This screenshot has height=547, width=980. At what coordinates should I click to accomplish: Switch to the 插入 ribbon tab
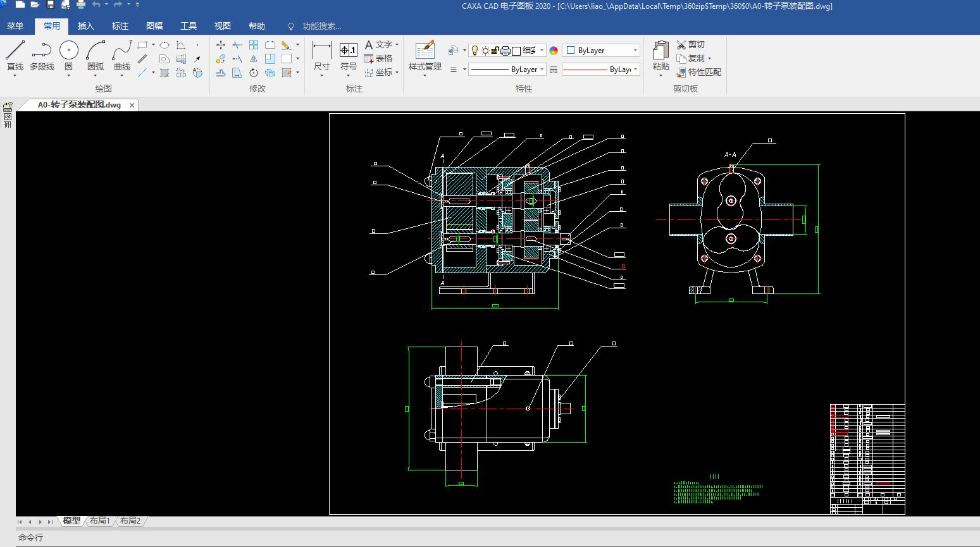(x=85, y=26)
